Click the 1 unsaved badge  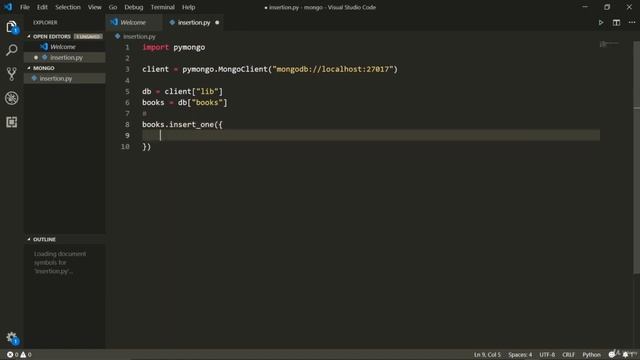(x=88, y=36)
